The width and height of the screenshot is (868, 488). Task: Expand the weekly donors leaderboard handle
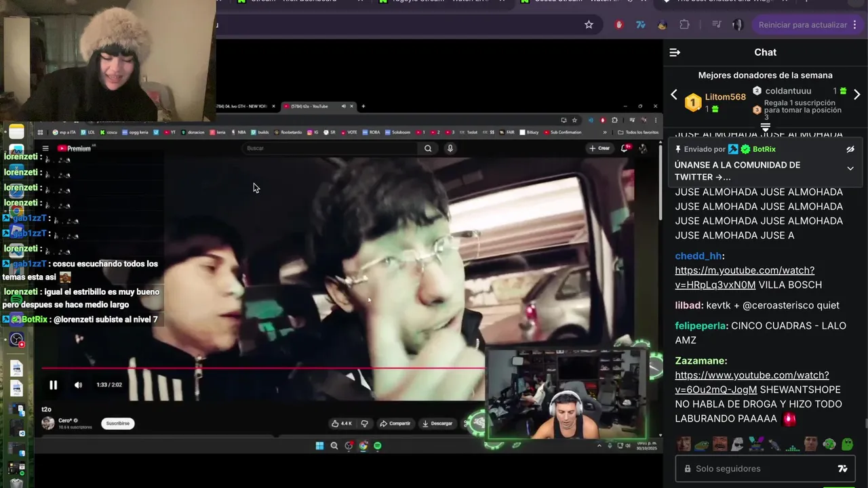766,127
